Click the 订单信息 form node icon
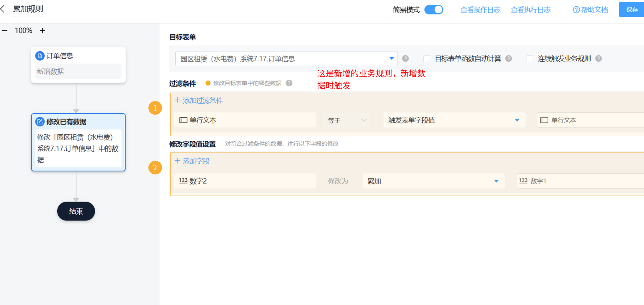The image size is (644, 305). 40,56
